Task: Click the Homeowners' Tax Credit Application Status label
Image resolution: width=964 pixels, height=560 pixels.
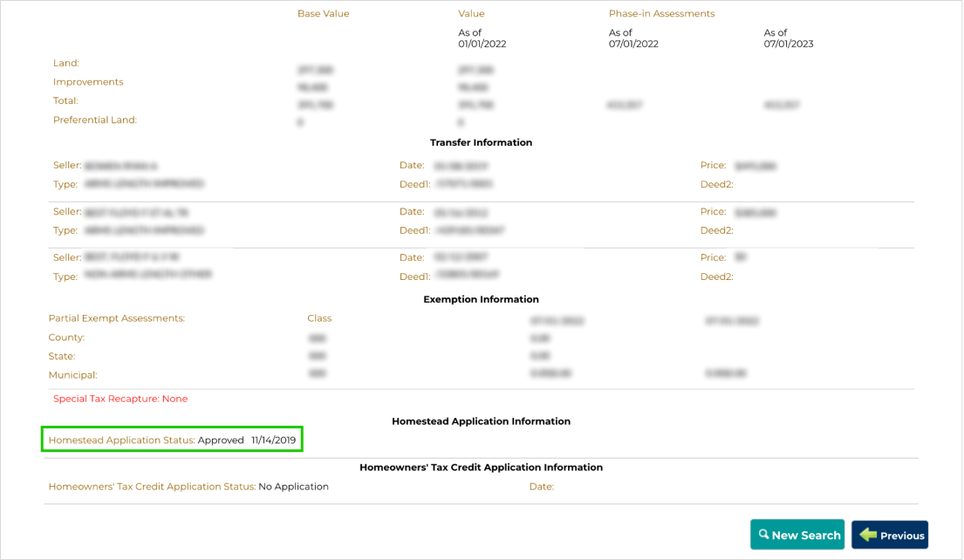Action: [152, 487]
